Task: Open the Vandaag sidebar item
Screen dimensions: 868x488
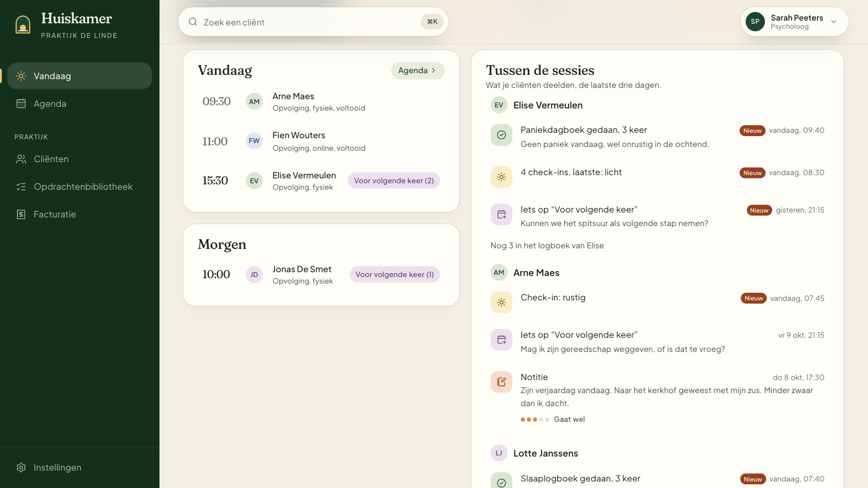Action: [x=80, y=76]
